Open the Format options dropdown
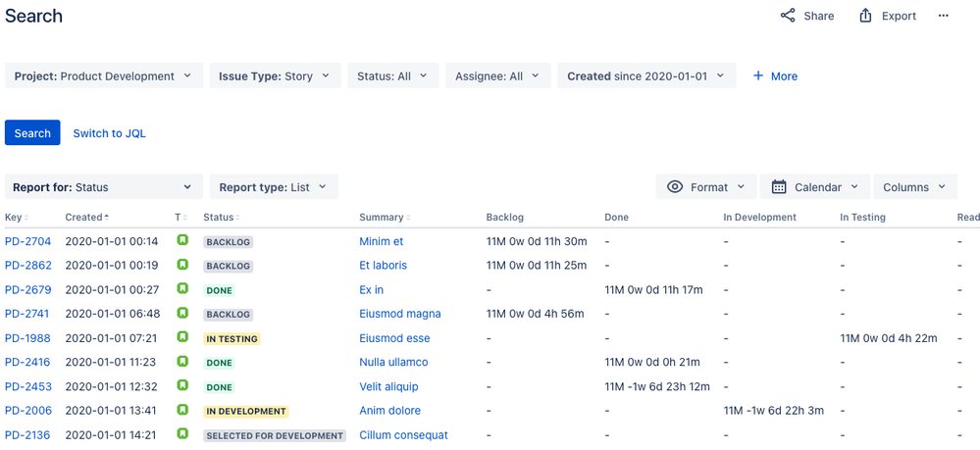Screen dimensions: 980x450 [706, 187]
